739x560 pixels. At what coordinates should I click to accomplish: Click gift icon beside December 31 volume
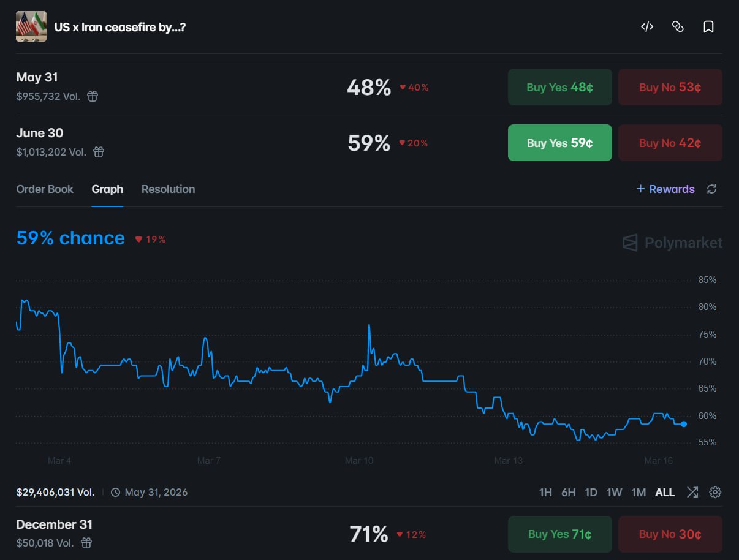click(x=87, y=543)
